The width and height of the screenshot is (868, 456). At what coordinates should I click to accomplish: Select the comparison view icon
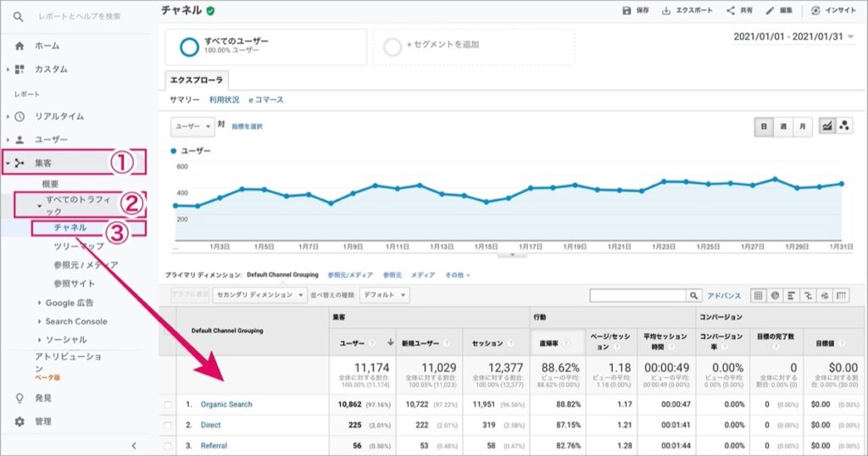point(808,296)
